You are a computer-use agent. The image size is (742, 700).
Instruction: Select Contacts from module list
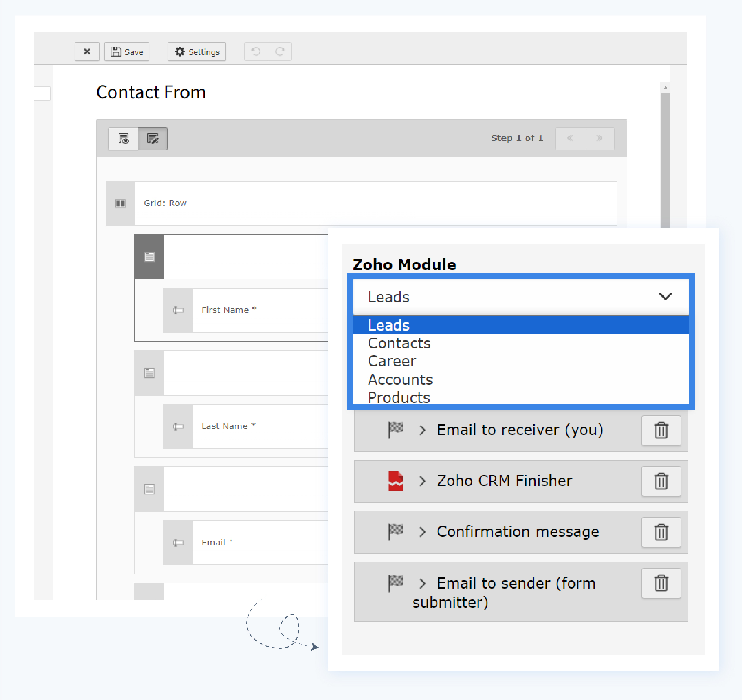399,343
